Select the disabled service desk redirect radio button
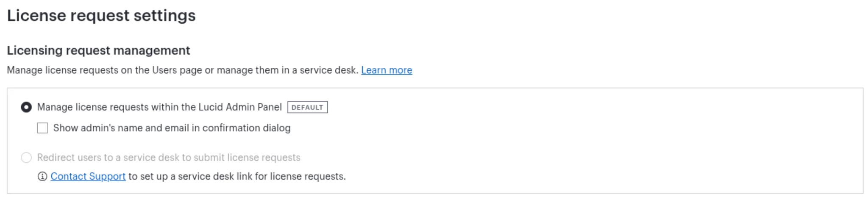 (x=26, y=158)
